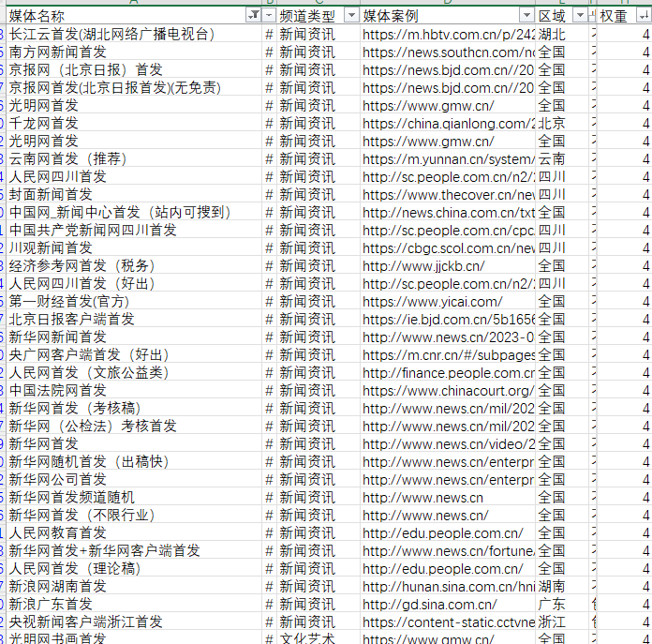Open the www.chinacourt.org link
The height and width of the screenshot is (644, 652).
click(x=448, y=390)
